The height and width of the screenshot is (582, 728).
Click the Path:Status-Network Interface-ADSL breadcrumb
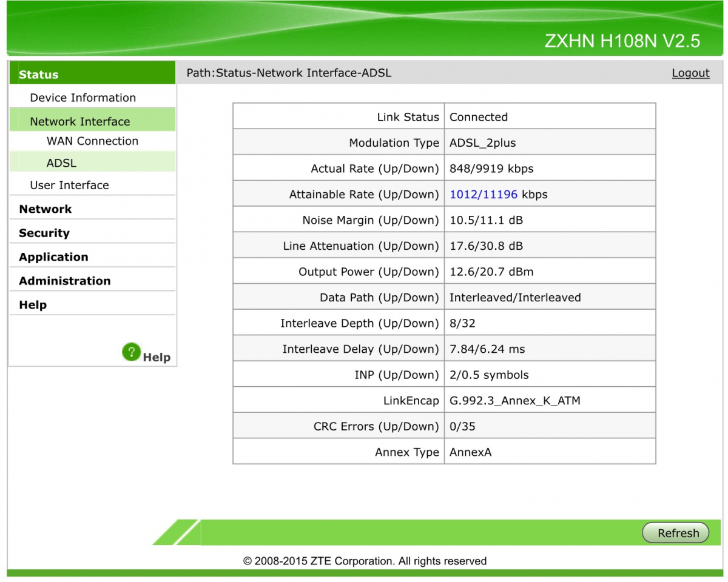coord(289,73)
